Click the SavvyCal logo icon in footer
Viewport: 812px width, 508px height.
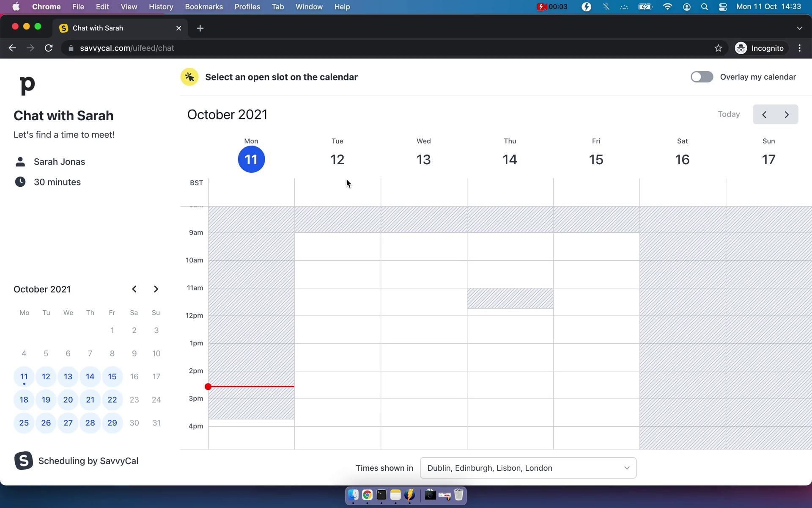(x=23, y=461)
